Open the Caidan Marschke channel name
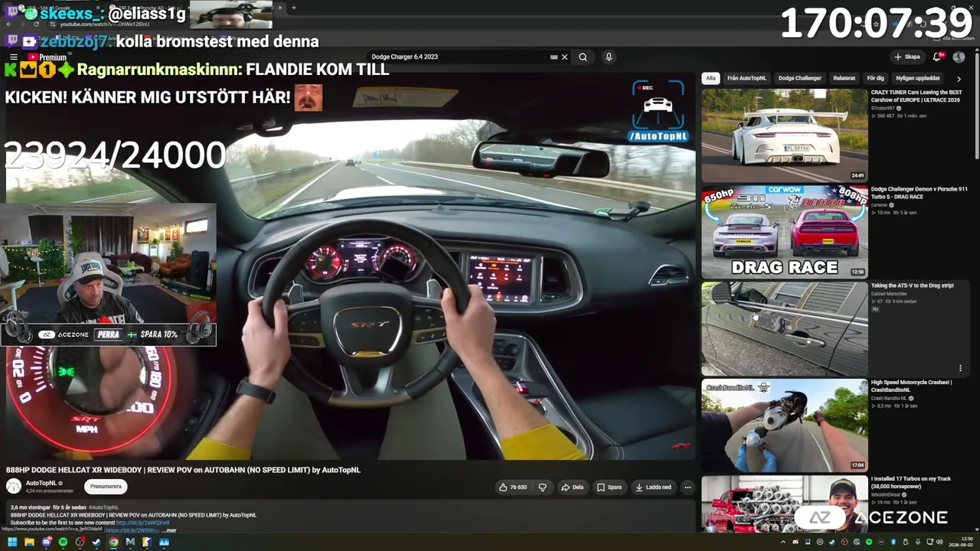The height and width of the screenshot is (551, 980). click(890, 293)
